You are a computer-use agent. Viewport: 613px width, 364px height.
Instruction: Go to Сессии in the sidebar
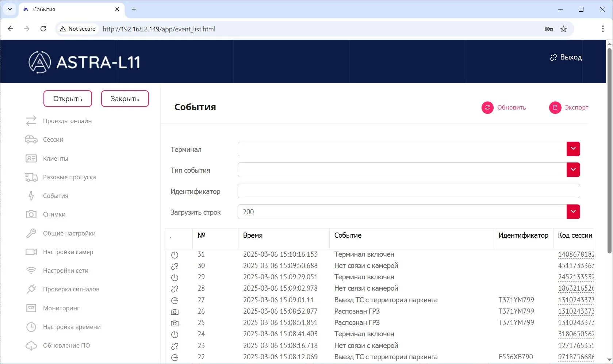pos(53,139)
